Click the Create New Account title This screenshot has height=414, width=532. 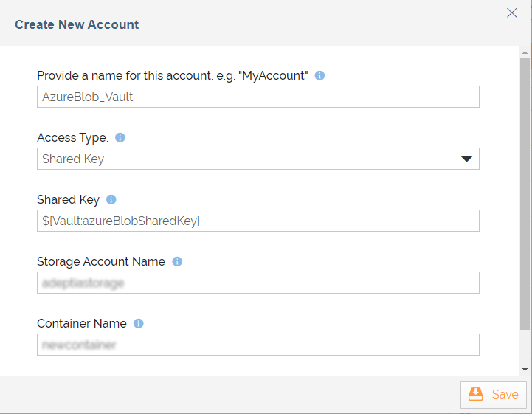pyautogui.click(x=77, y=24)
